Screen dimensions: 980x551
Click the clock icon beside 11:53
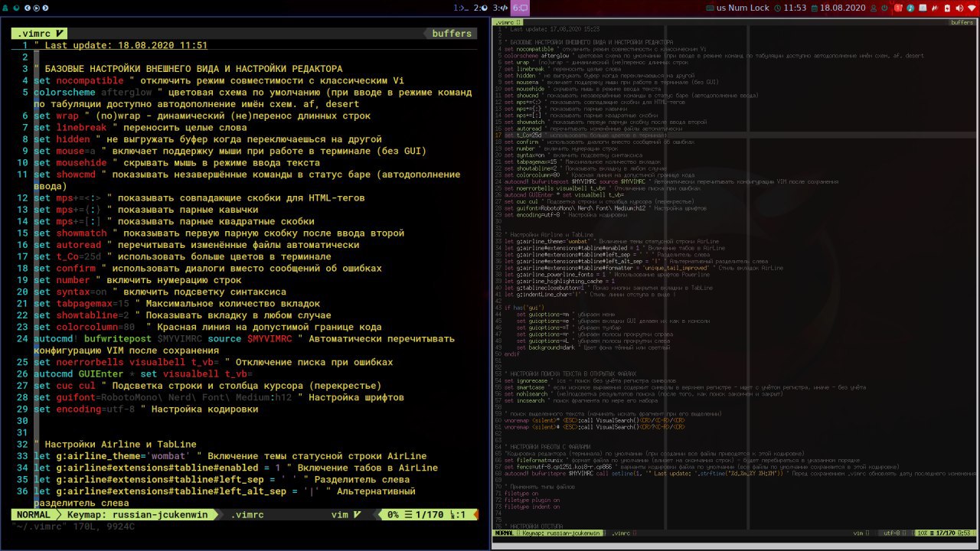click(778, 8)
